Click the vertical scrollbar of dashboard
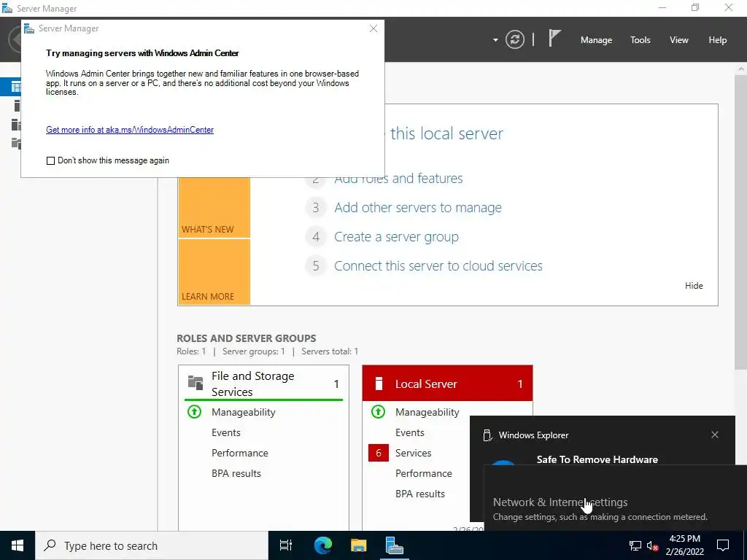 pyautogui.click(x=740, y=222)
